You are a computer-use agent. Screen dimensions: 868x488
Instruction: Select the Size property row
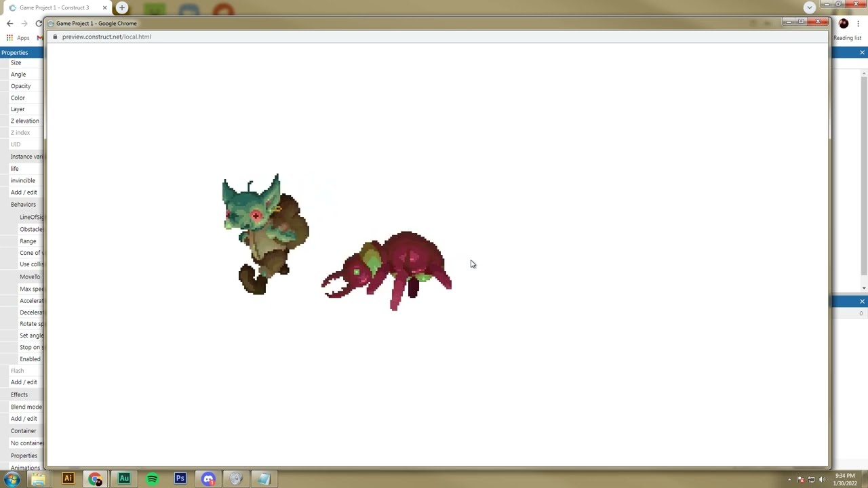pyautogui.click(x=23, y=62)
